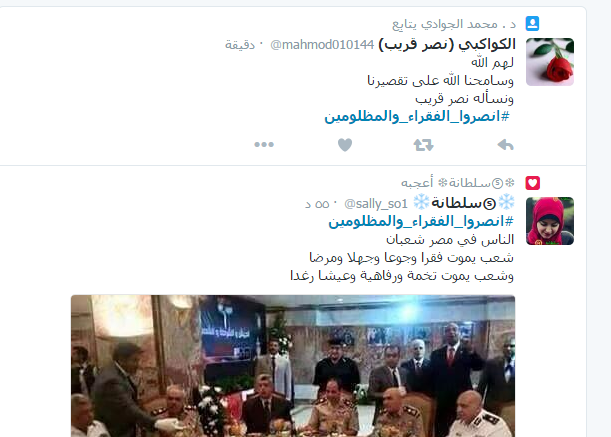Retweet the first tweet by mahmod010144
Screen dimensions: 611x437
coord(424,145)
